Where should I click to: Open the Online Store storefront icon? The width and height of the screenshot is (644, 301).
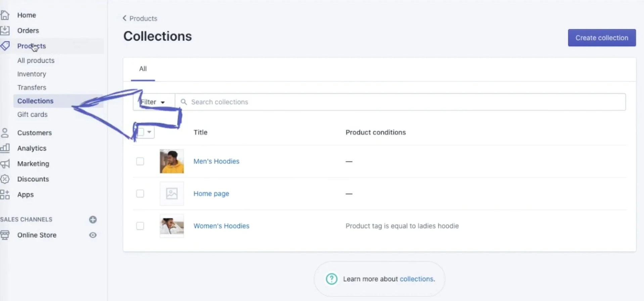[x=5, y=235]
